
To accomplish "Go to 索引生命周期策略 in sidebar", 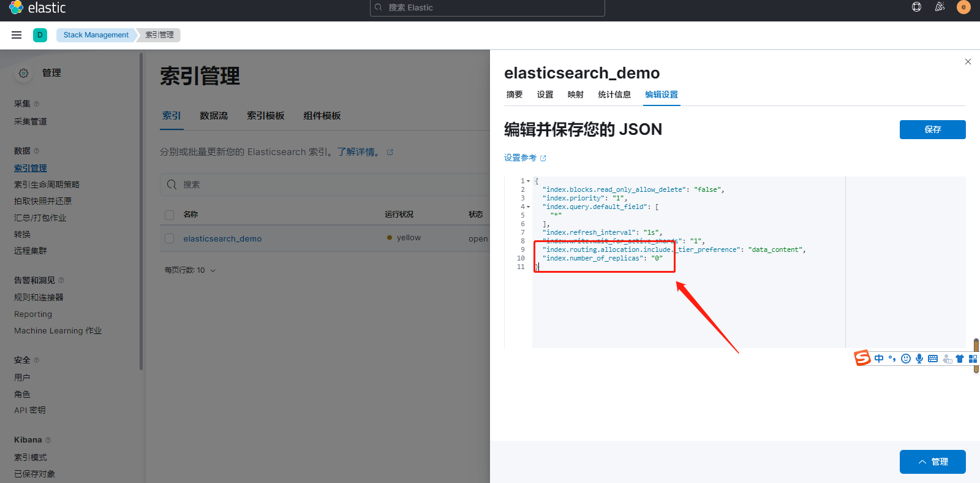I will tap(47, 184).
